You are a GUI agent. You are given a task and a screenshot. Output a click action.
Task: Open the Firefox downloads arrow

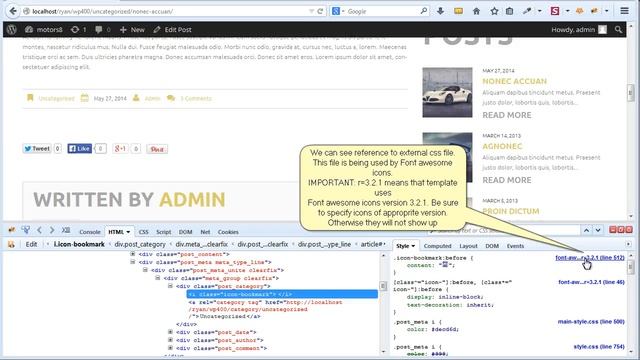point(440,11)
